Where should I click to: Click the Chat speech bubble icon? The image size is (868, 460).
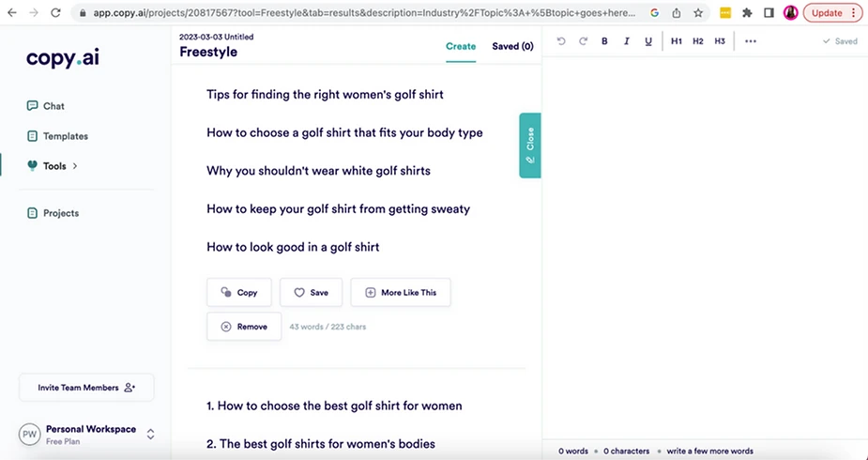coord(32,106)
